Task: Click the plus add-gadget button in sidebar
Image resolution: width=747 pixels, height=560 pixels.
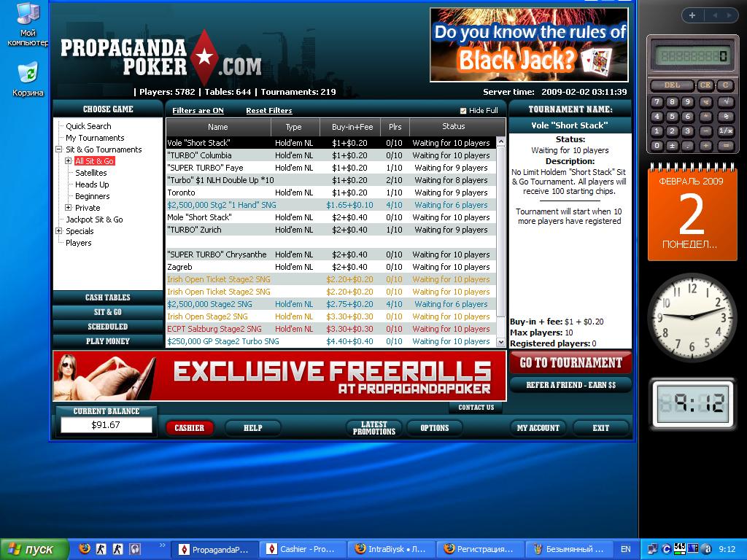Action: pos(692,15)
